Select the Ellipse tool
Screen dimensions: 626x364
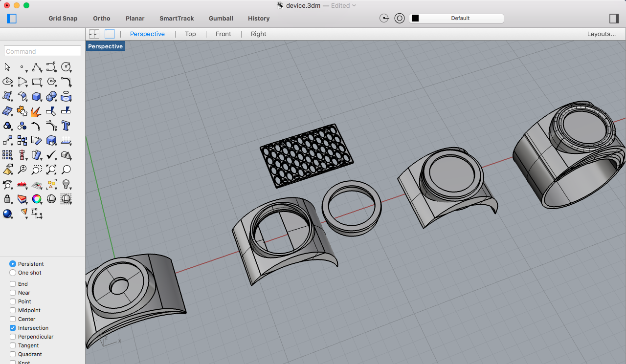7,82
